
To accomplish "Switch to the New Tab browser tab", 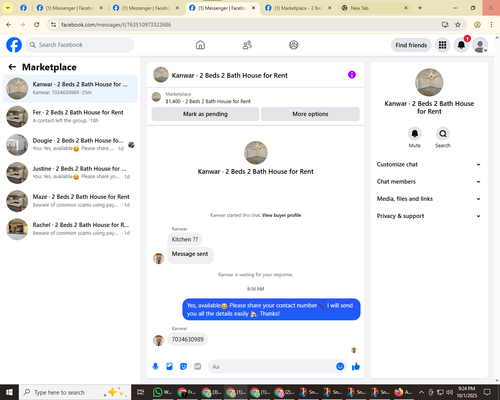I will tap(375, 8).
